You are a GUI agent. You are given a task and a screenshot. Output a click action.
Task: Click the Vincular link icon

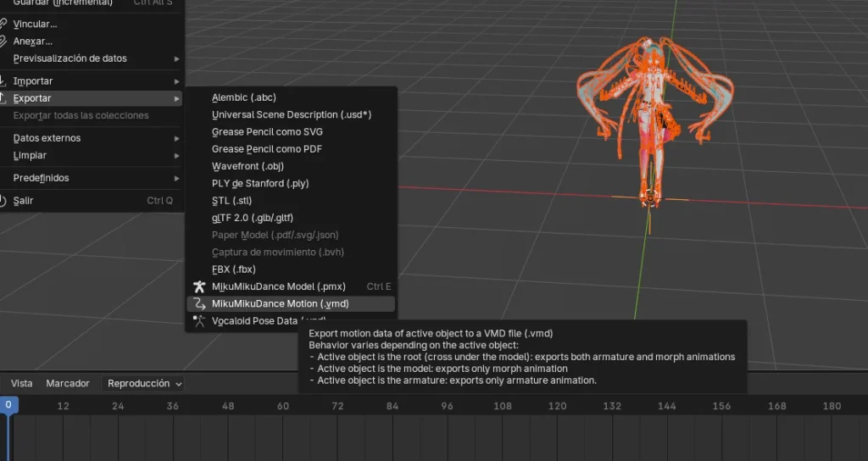(3, 24)
